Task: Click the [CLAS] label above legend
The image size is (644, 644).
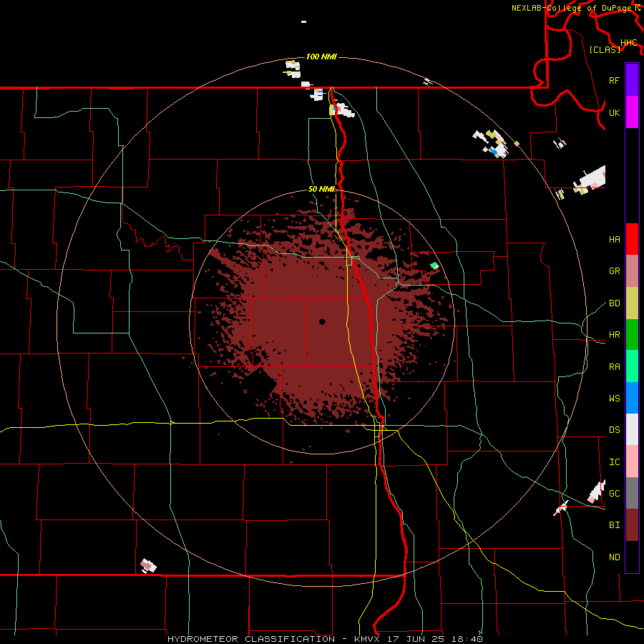Action: 605,49
